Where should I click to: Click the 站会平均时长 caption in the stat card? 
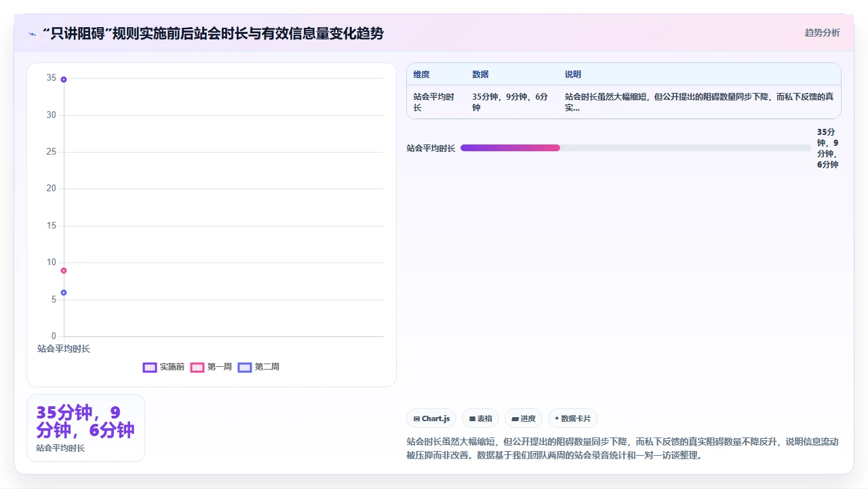tap(60, 448)
